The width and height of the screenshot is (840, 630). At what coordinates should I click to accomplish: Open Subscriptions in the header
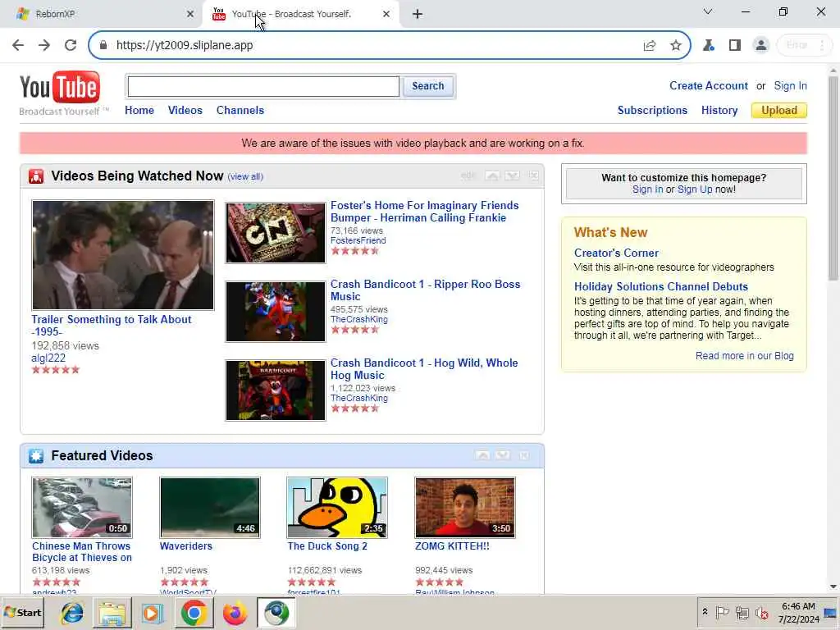[x=652, y=111]
